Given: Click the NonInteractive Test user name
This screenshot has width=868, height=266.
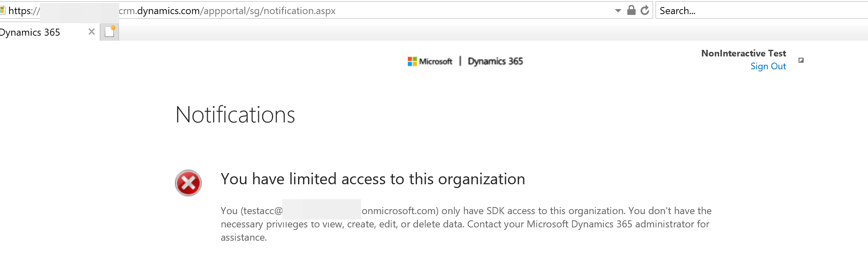Looking at the screenshot, I should [x=743, y=53].
